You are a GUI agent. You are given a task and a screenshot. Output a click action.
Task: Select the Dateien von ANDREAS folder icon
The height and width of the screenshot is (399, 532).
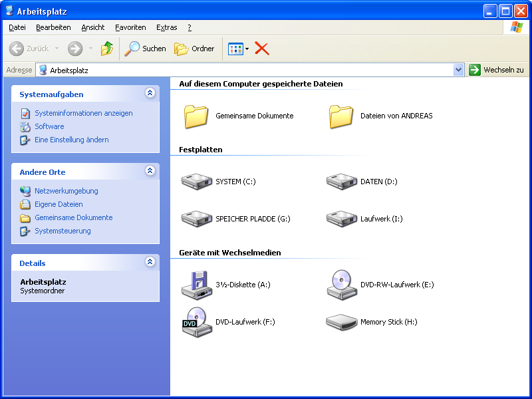click(341, 116)
